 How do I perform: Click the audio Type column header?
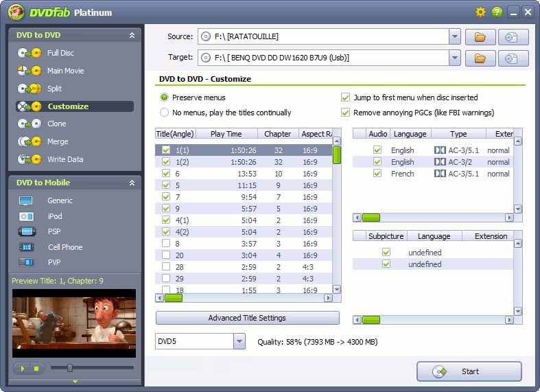coord(458,134)
